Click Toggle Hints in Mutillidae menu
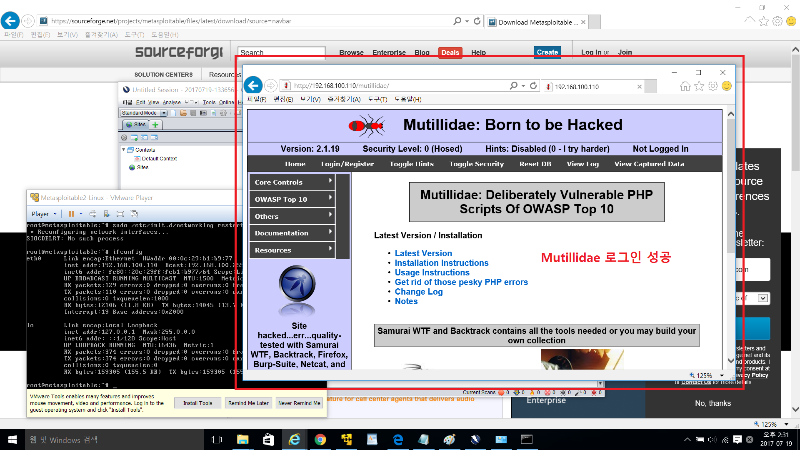800x450 pixels. pyautogui.click(x=412, y=164)
